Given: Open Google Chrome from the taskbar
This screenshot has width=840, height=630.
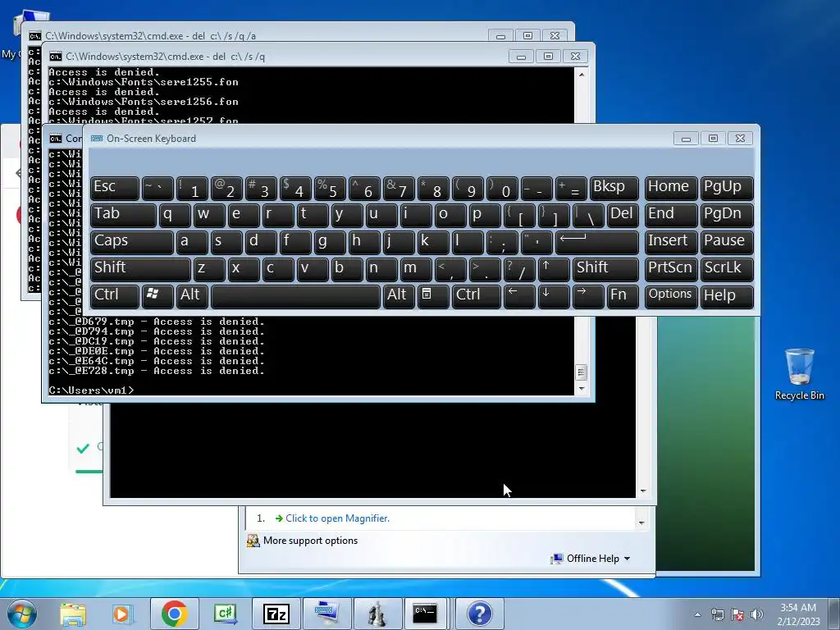Looking at the screenshot, I should (174, 614).
